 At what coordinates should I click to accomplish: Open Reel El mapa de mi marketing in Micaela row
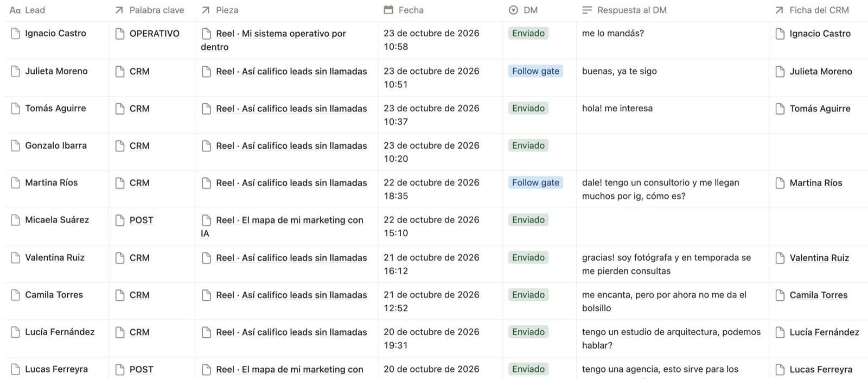(x=282, y=226)
